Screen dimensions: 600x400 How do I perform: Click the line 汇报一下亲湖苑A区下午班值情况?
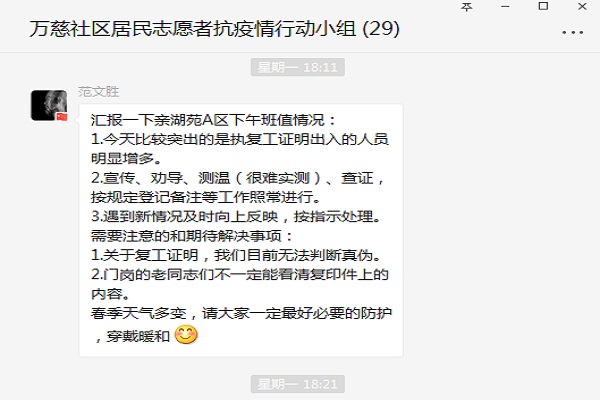(x=214, y=120)
